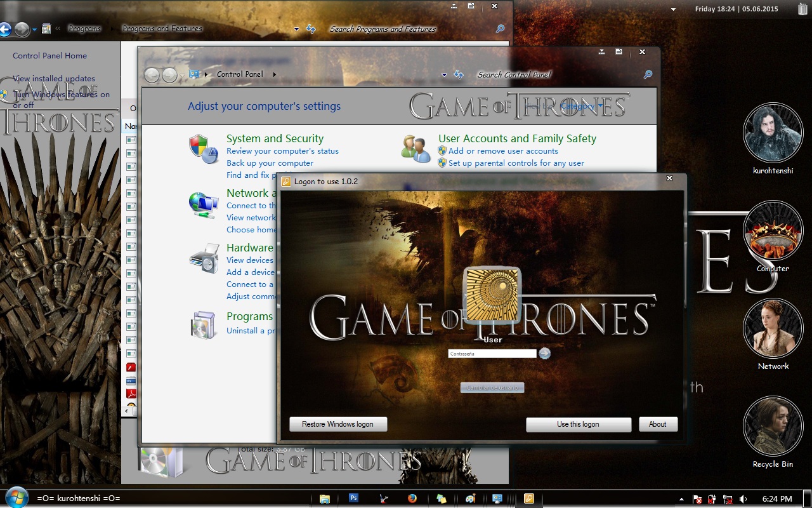This screenshot has height=508, width=812.
Task: Open Programs disc box icon
Action: (204, 325)
